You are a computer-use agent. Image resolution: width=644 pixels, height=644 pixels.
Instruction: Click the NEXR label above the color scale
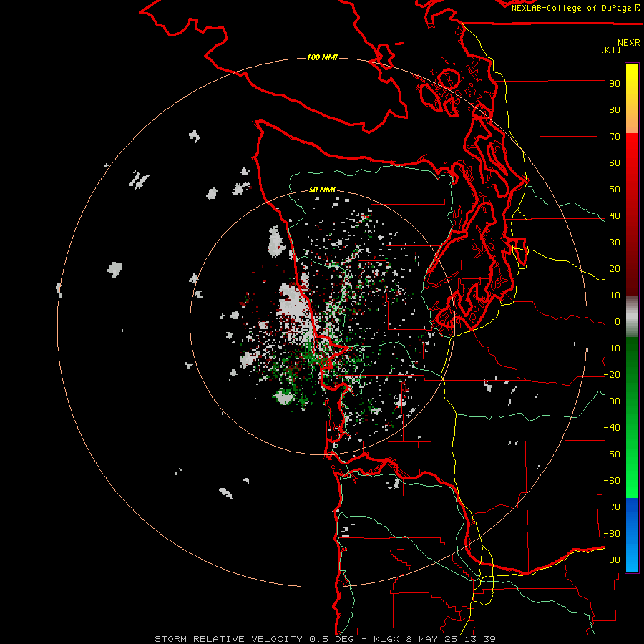pyautogui.click(x=629, y=43)
